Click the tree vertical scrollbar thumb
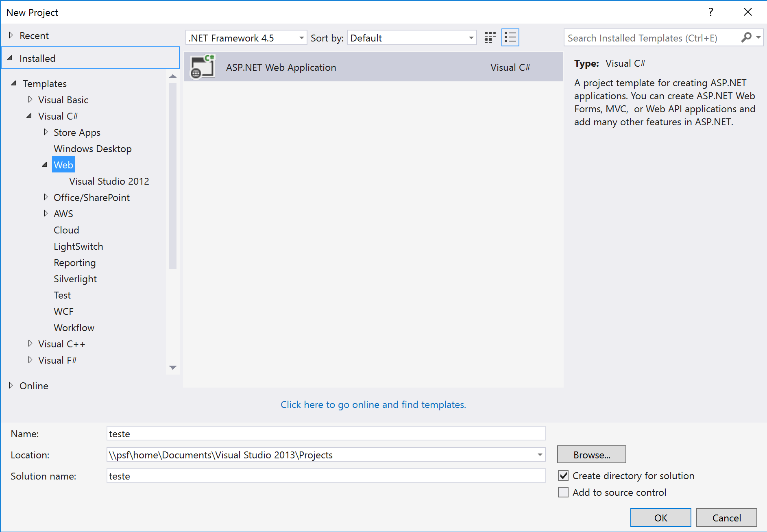The width and height of the screenshot is (767, 532). [173, 176]
